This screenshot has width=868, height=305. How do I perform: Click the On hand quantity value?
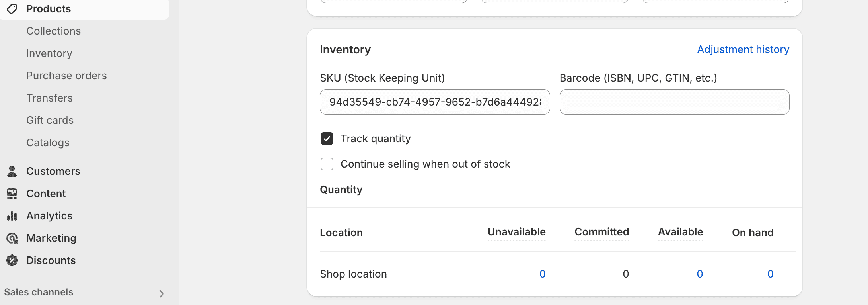[x=770, y=274]
